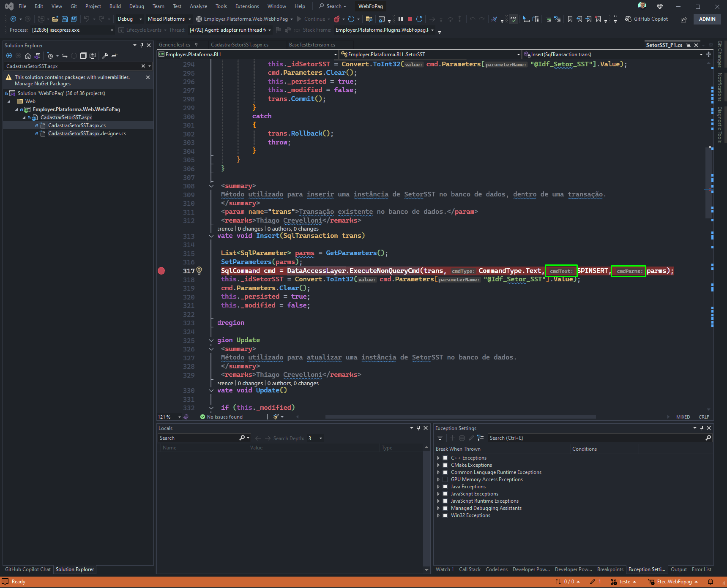Click the Save All toolbar icon
Screen dimensions: 727x588
[74, 19]
